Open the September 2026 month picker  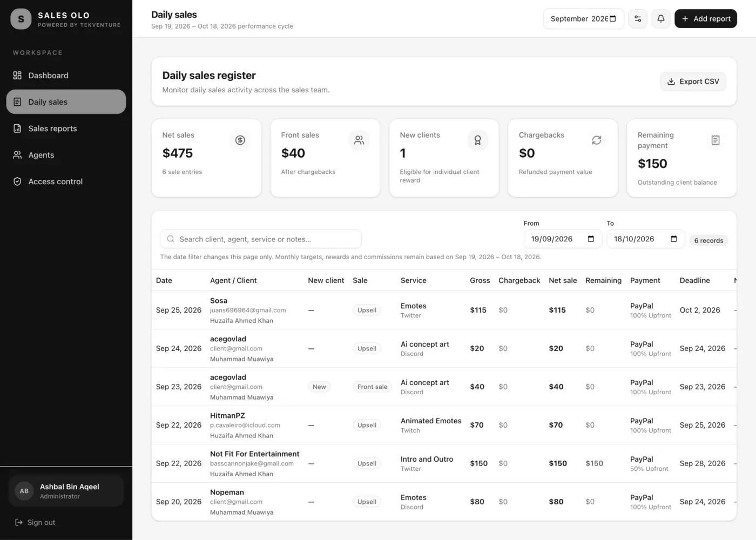coord(583,19)
